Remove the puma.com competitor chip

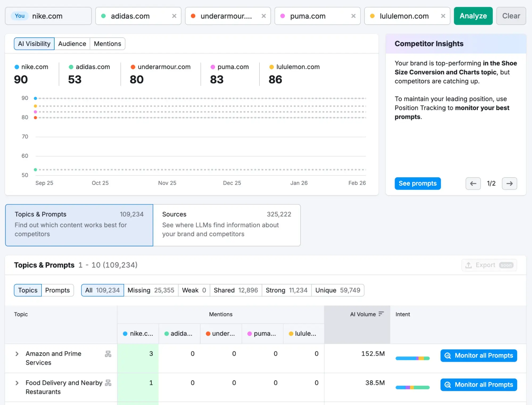pos(353,16)
